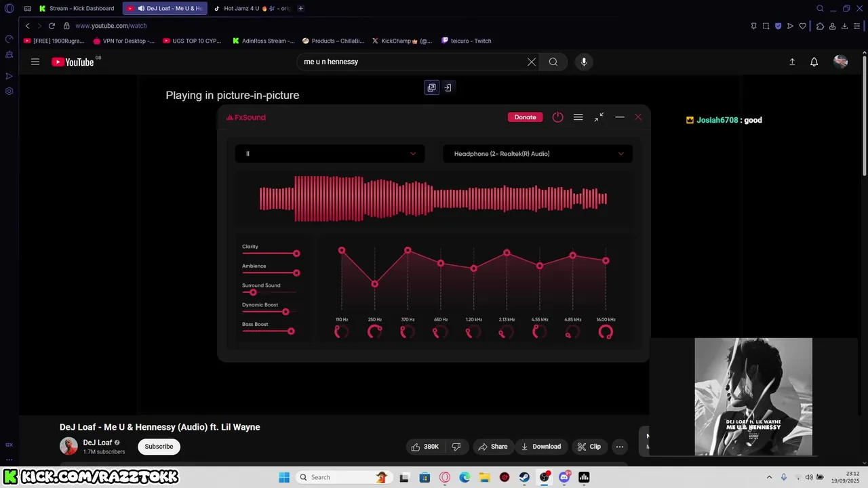This screenshot has height=488, width=868.
Task: Adjust the Dynamic Boost slider
Action: point(269,312)
